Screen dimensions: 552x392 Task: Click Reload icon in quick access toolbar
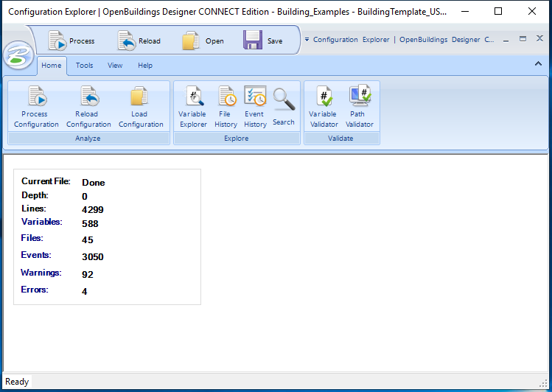tap(126, 41)
